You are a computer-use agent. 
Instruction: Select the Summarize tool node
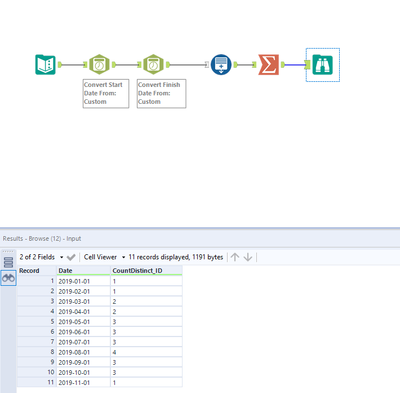point(269,64)
